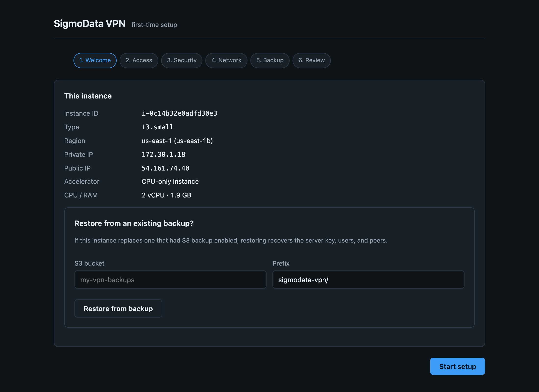Click the SigmoData VPN title
The image size is (539, 392).
point(90,24)
